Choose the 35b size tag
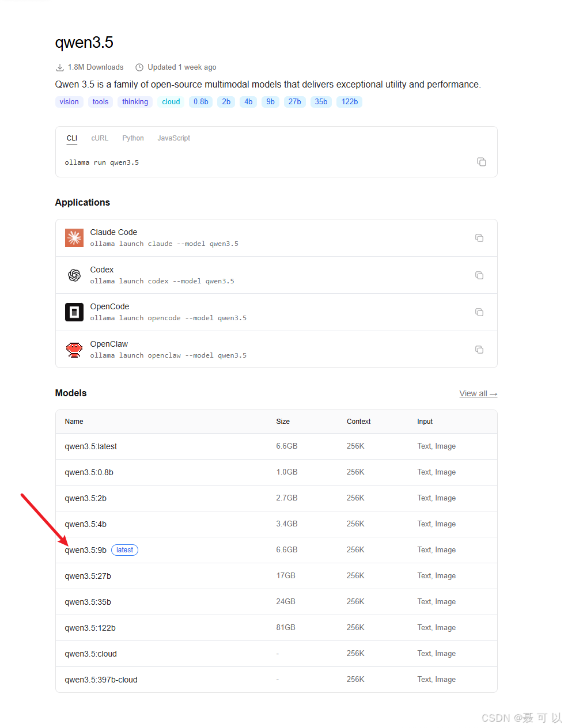The height and width of the screenshot is (728, 564). click(321, 102)
